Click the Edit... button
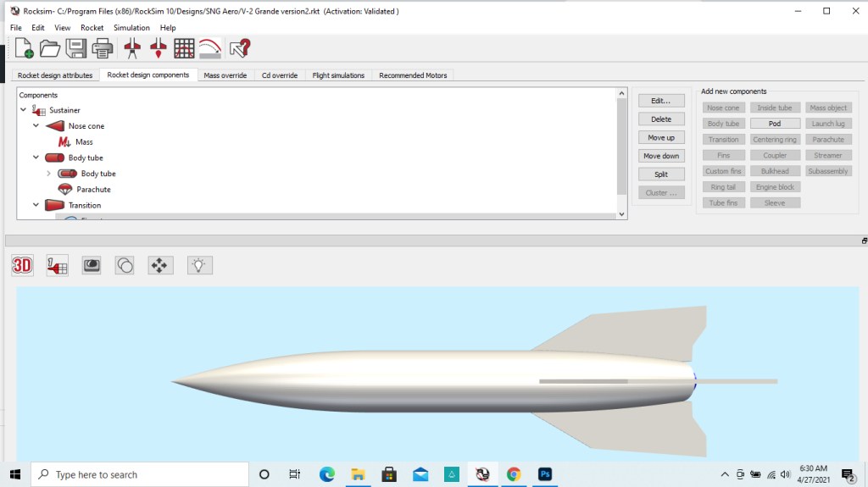 click(x=661, y=101)
